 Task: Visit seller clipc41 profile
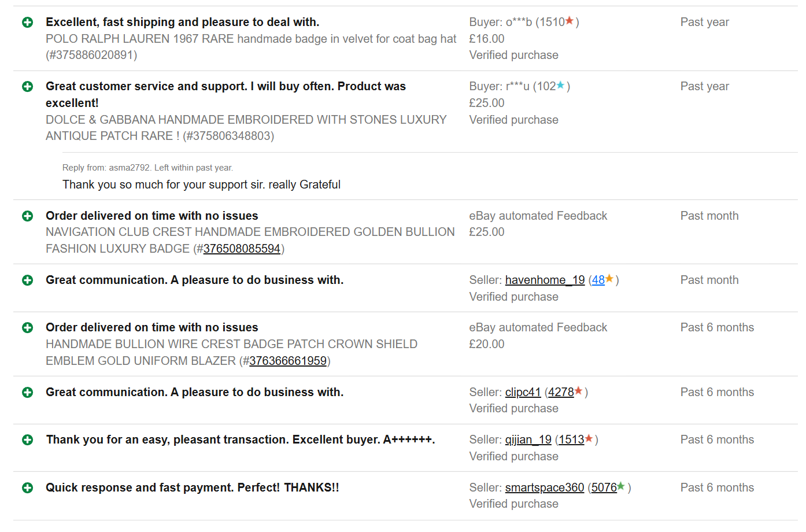(523, 393)
